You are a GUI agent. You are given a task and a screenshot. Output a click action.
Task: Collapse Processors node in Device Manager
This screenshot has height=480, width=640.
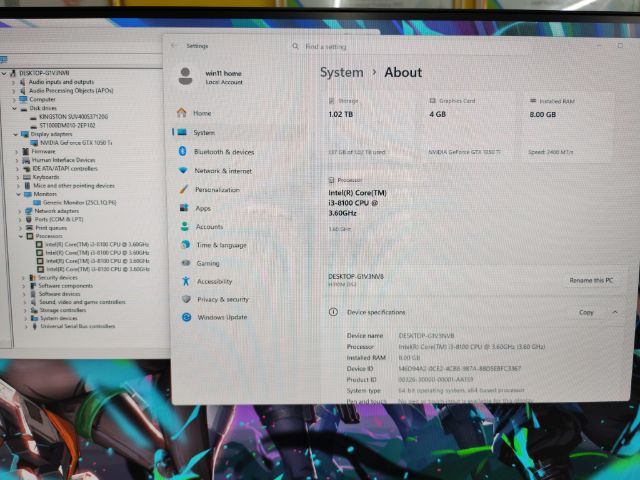click(x=21, y=236)
